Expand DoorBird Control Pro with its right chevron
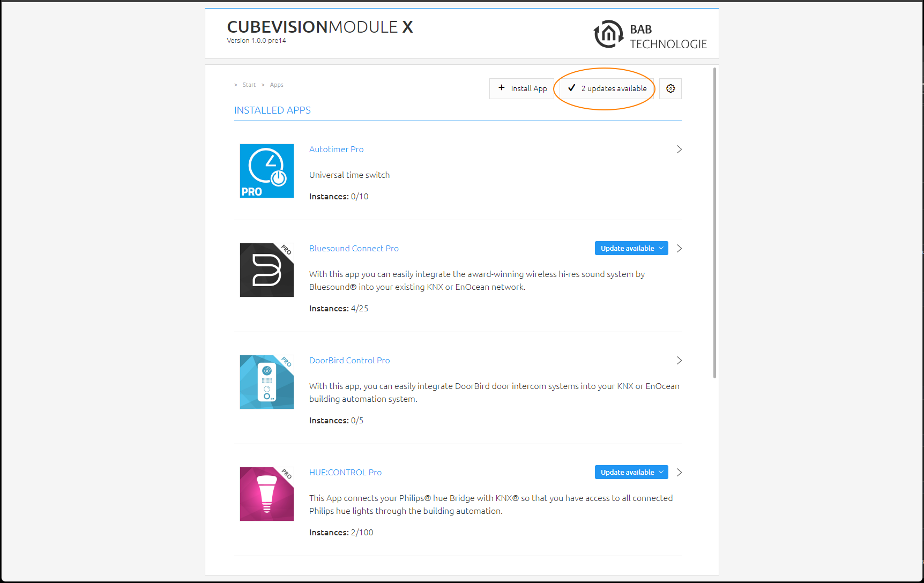This screenshot has width=924, height=583. [679, 361]
